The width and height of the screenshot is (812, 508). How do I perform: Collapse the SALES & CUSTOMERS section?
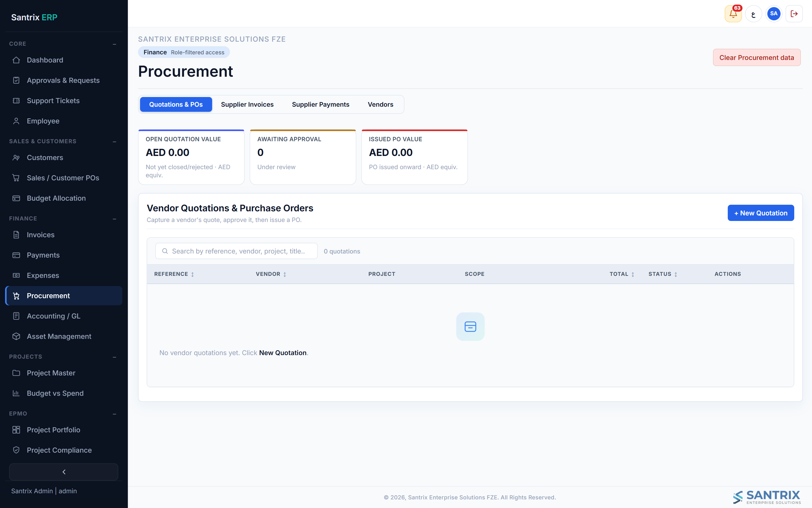point(114,141)
